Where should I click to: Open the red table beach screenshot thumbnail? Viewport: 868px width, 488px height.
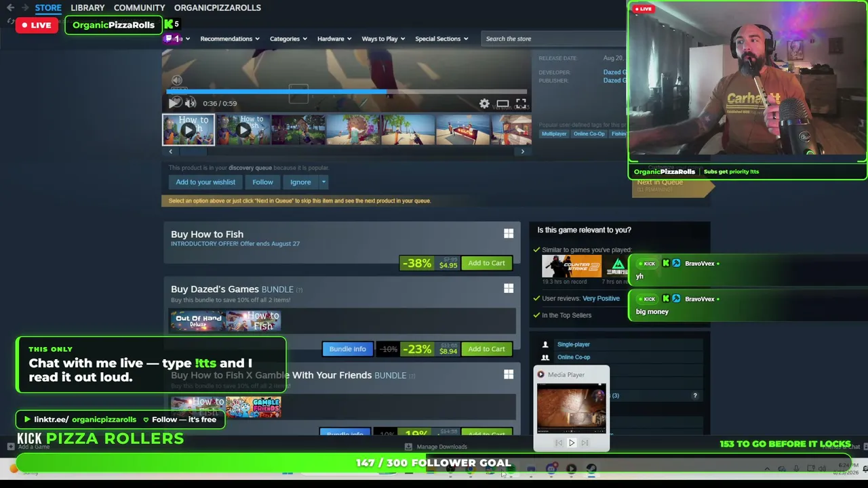(462, 130)
